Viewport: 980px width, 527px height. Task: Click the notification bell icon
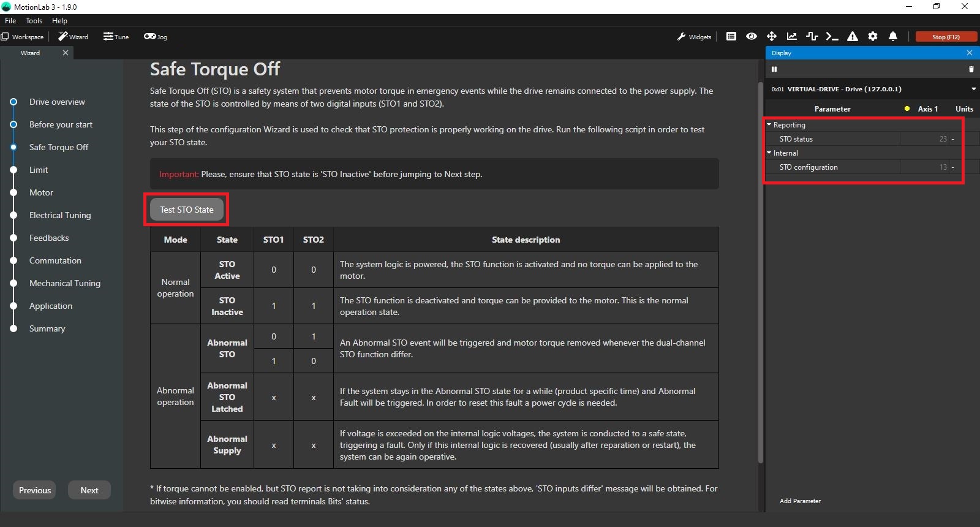(893, 37)
